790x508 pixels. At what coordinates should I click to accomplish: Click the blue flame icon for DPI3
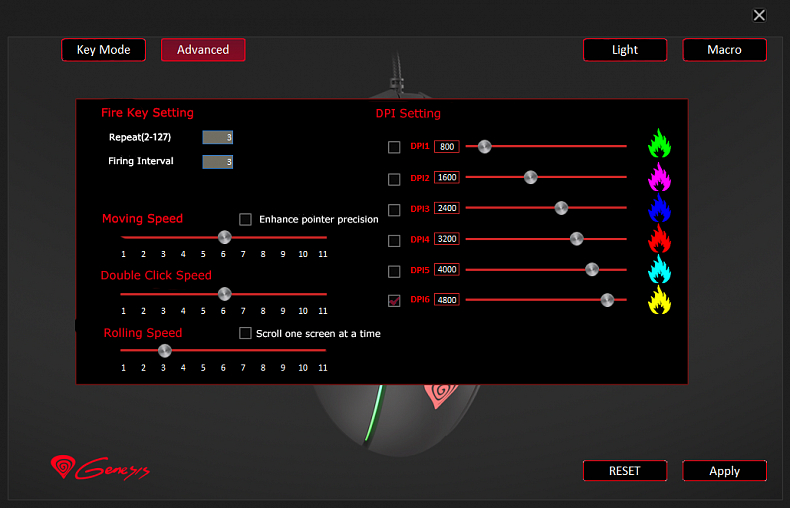tap(659, 208)
